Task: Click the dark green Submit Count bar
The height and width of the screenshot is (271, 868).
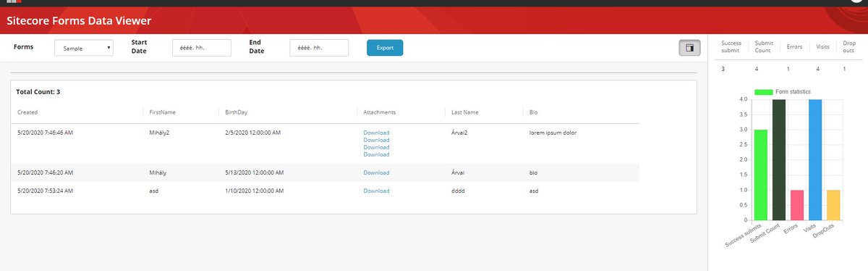Action: (x=779, y=159)
